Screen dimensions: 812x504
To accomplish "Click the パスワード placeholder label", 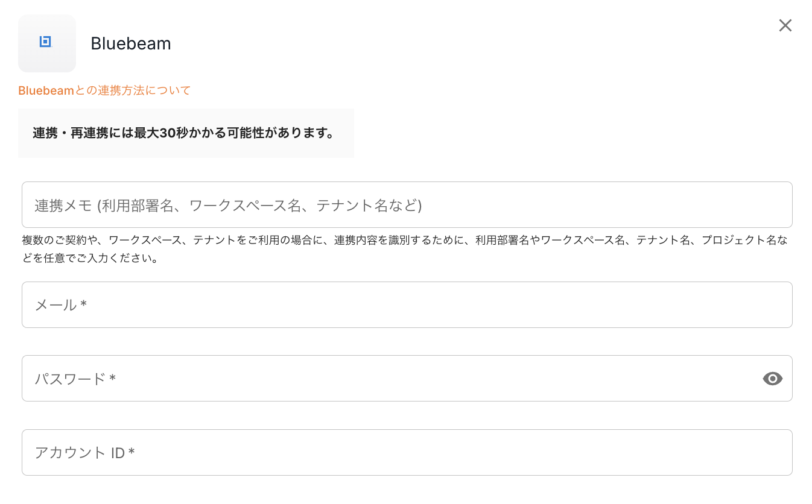I will 71,379.
